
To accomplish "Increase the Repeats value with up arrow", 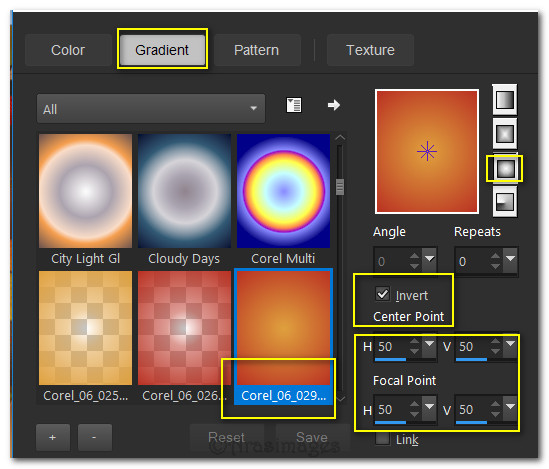I will point(495,256).
